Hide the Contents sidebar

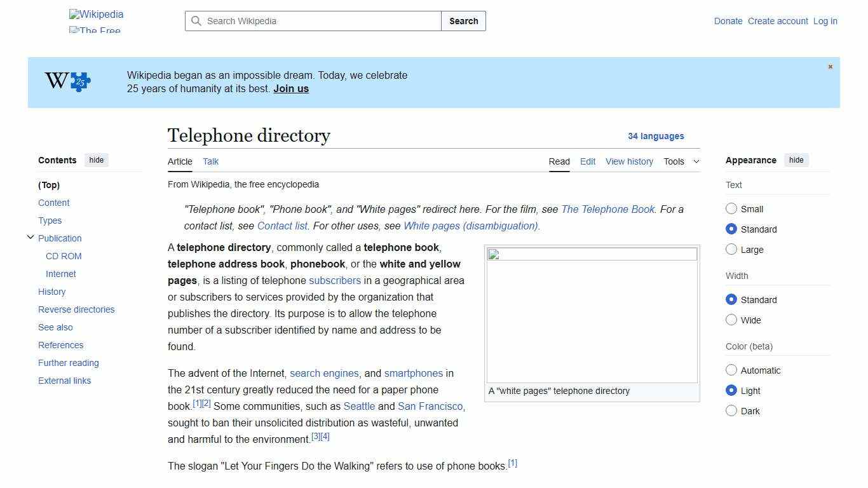point(96,160)
